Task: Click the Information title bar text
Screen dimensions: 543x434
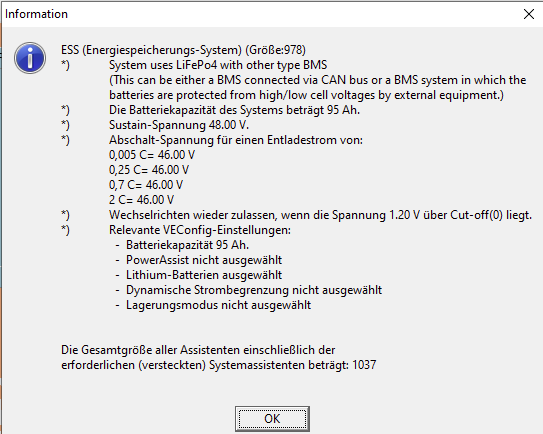Action: [36, 14]
